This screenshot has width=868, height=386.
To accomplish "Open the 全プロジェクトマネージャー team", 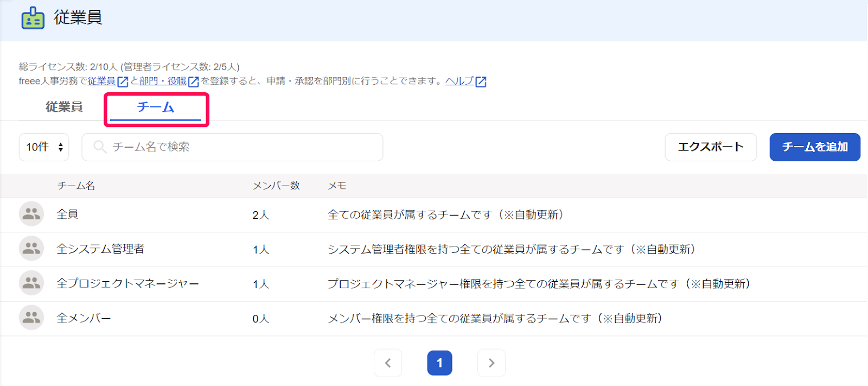I will click(x=128, y=283).
